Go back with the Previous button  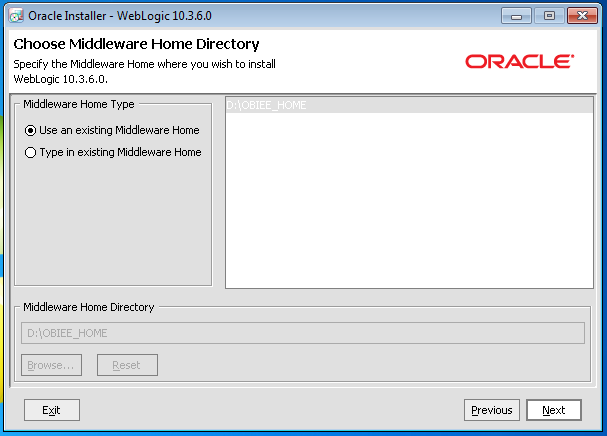click(492, 410)
